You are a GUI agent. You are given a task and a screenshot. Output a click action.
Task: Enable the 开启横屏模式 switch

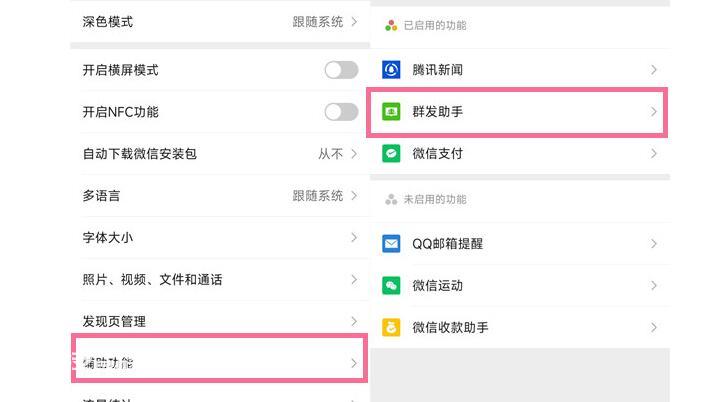click(x=341, y=70)
